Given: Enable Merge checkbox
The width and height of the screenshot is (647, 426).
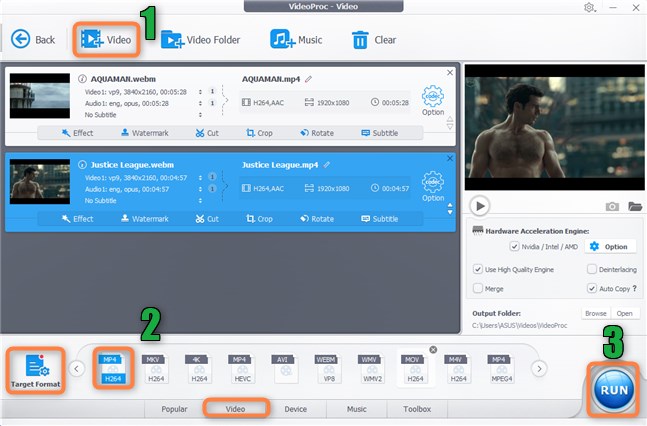Looking at the screenshot, I should point(477,288).
